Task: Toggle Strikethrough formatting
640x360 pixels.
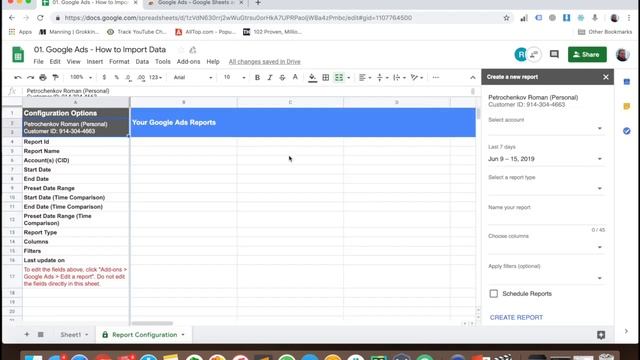Action: [282, 78]
